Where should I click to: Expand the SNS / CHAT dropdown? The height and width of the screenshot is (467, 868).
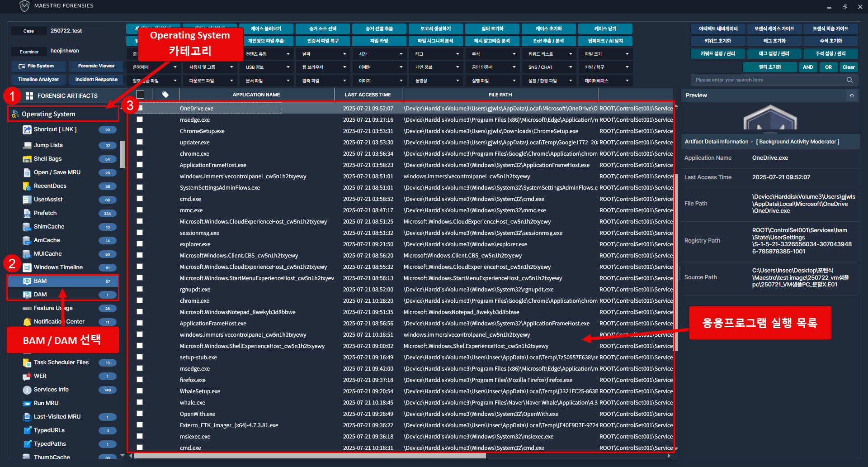pyautogui.click(x=550, y=67)
